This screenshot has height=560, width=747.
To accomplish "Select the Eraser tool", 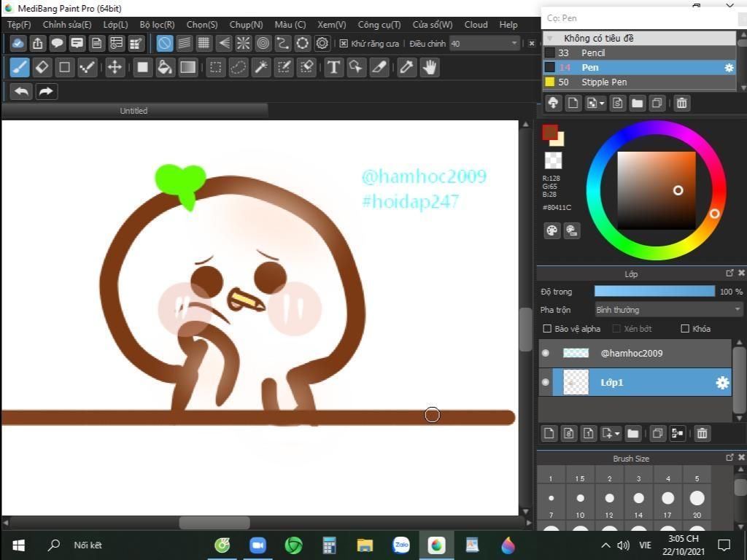I will tap(42, 67).
